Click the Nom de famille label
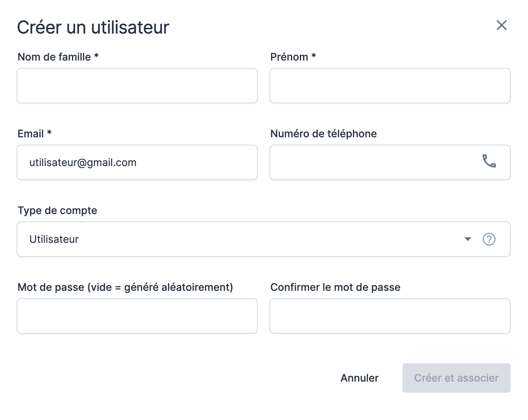 [x=58, y=57]
